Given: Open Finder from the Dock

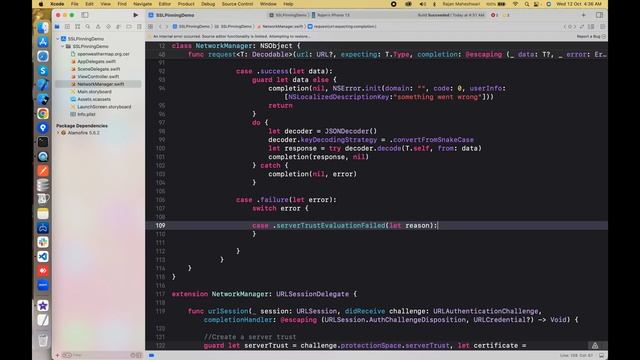Looking at the screenshot, I should tap(42, 28).
